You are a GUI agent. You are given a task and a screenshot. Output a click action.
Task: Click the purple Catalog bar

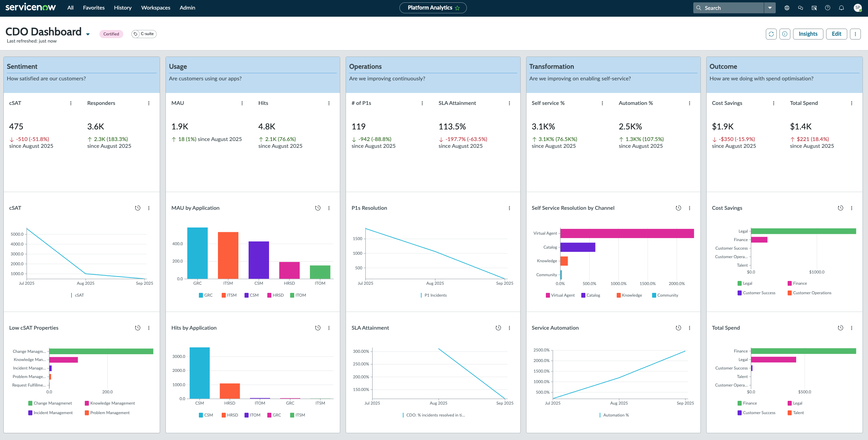(x=578, y=247)
